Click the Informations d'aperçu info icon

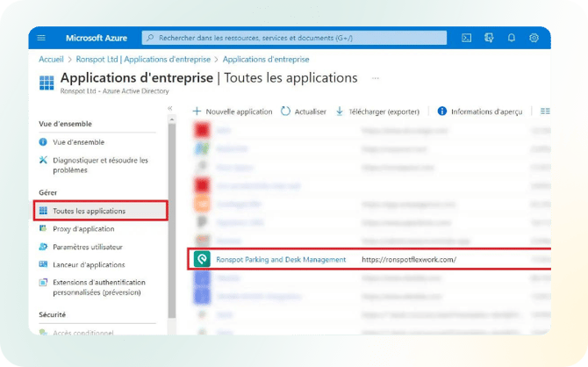click(442, 112)
